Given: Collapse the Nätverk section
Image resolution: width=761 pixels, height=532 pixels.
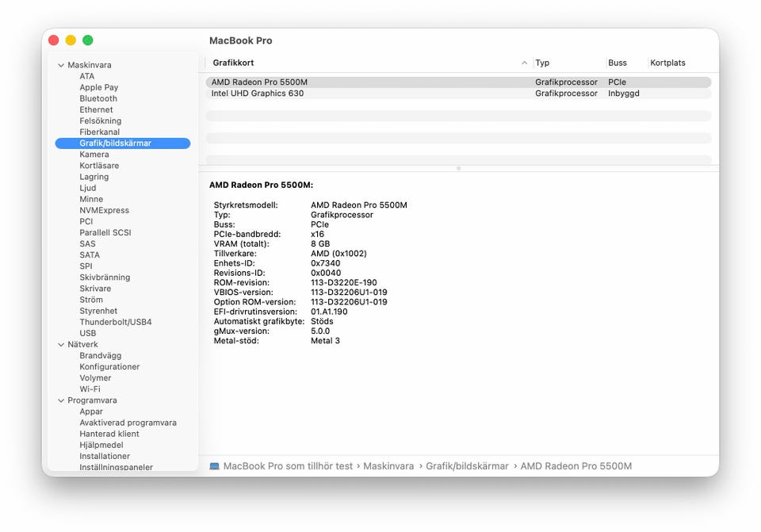Looking at the screenshot, I should pos(61,345).
